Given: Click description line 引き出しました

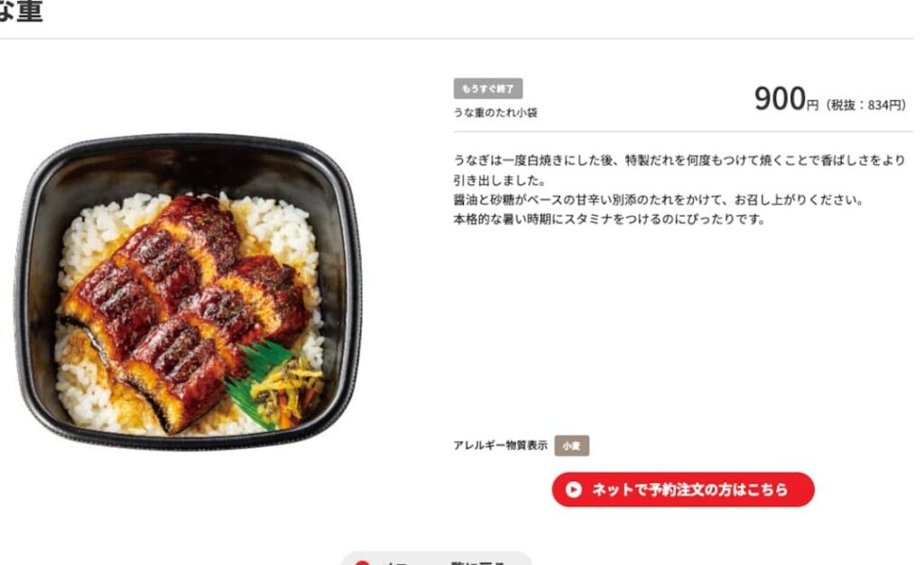Looking at the screenshot, I should point(500,180).
